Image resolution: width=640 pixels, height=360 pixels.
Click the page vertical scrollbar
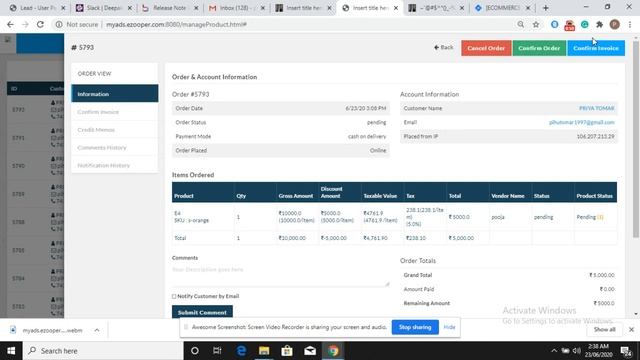pyautogui.click(x=636, y=139)
